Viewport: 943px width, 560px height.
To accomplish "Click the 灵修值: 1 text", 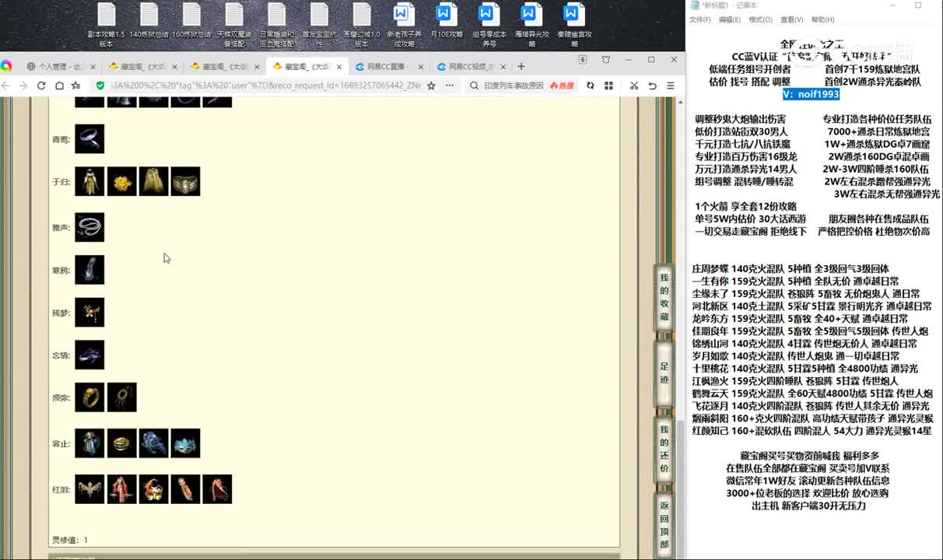I will (70, 540).
